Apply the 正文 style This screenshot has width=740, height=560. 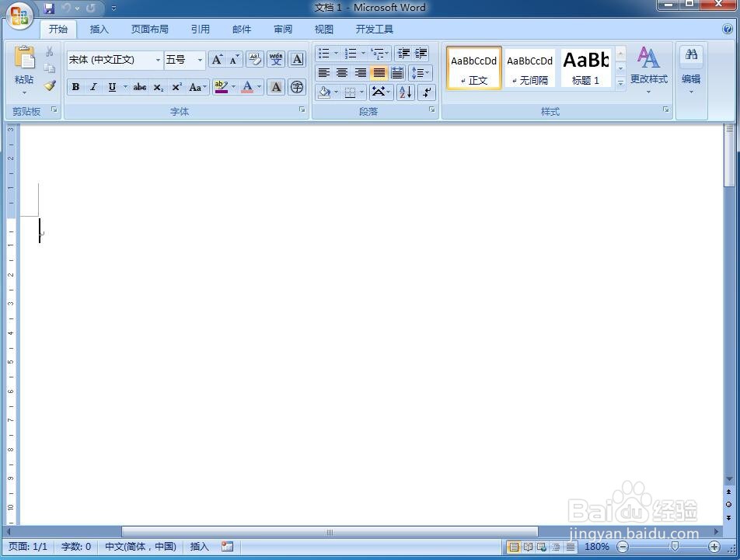pos(474,68)
